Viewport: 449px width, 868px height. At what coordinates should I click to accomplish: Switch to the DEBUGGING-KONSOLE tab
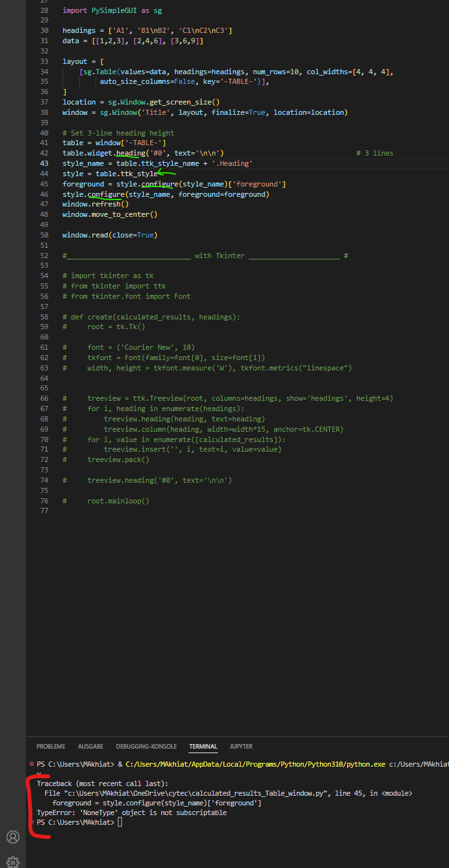pyautogui.click(x=146, y=746)
